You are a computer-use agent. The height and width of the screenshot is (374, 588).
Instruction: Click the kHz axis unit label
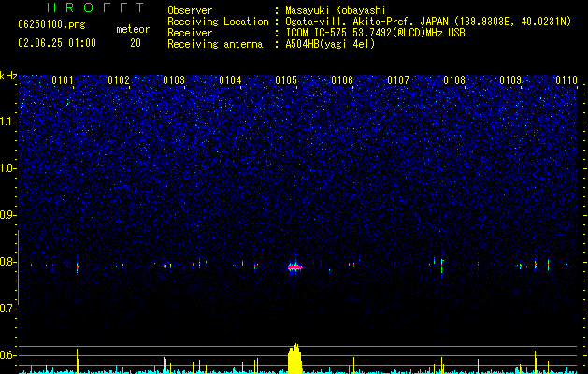point(8,76)
